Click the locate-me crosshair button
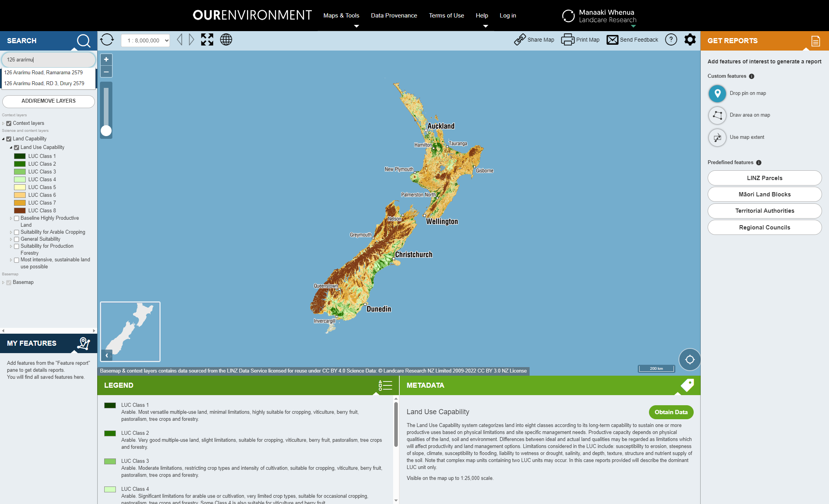Viewport: 829px width, 504px height. coord(690,359)
